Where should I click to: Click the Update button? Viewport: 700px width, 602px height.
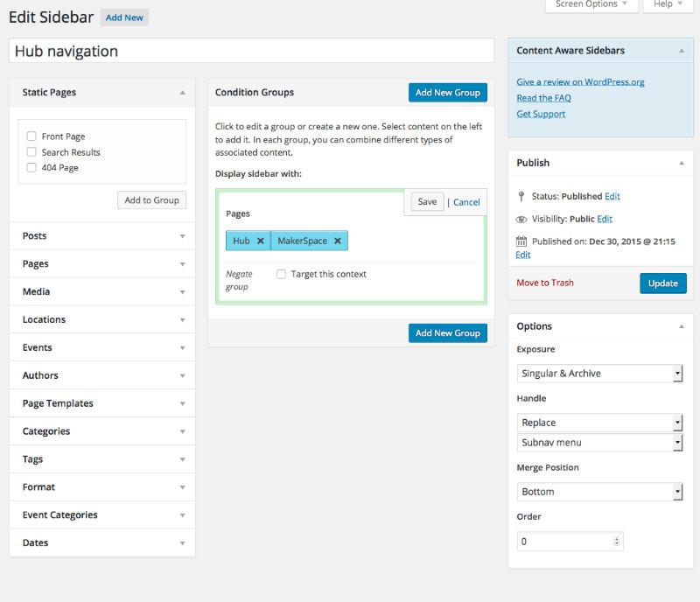[663, 283]
